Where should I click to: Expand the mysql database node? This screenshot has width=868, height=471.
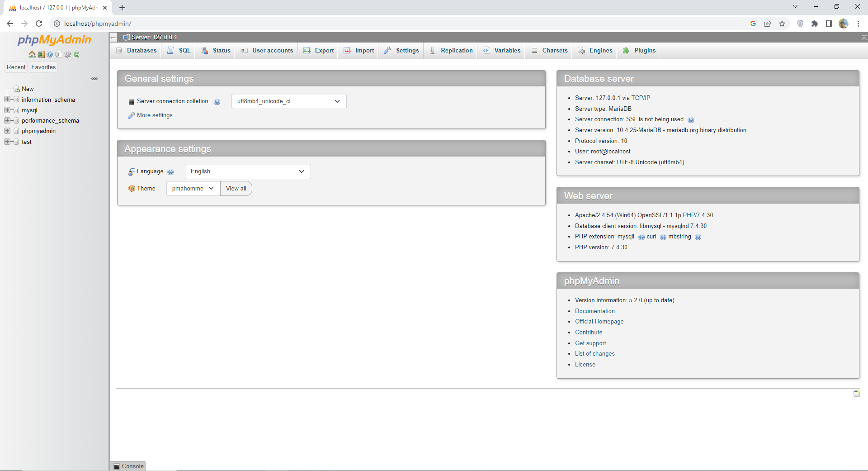click(x=7, y=110)
